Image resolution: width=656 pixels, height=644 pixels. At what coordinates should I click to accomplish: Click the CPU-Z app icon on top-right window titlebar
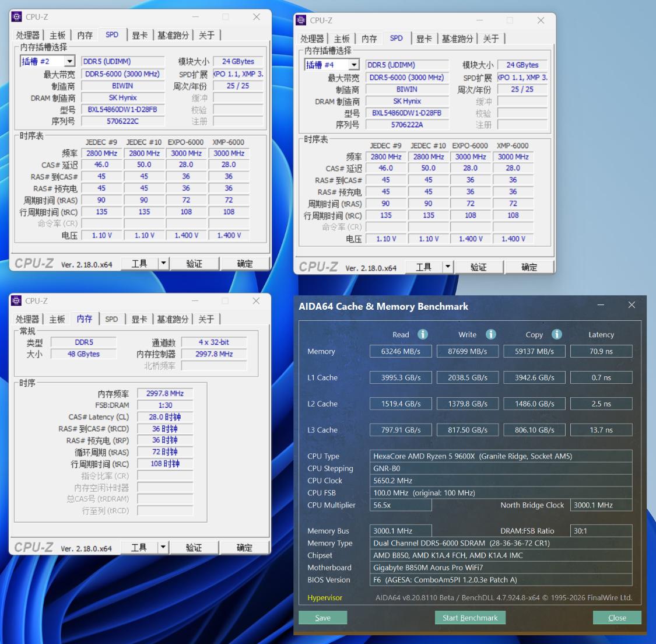pyautogui.click(x=300, y=20)
